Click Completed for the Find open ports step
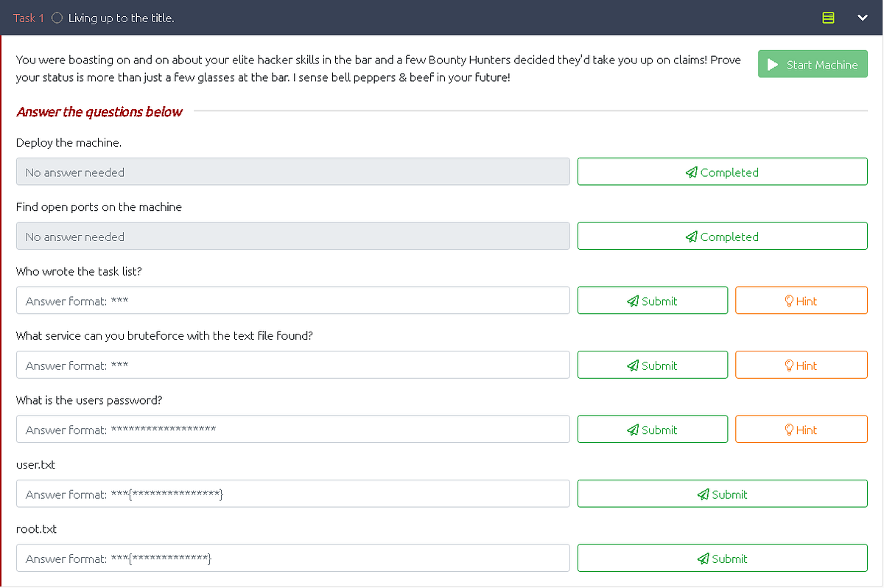884x588 pixels. coord(722,236)
